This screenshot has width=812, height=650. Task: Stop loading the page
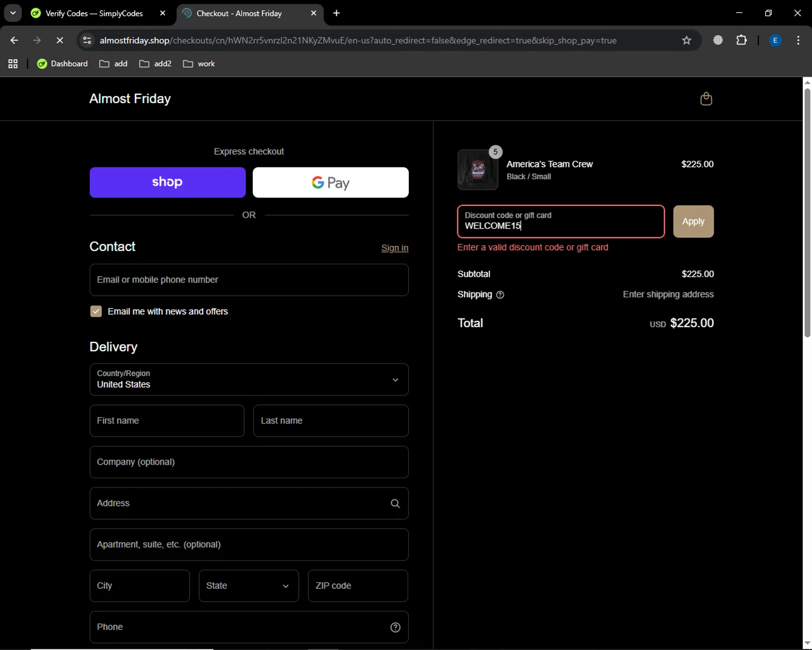click(60, 40)
